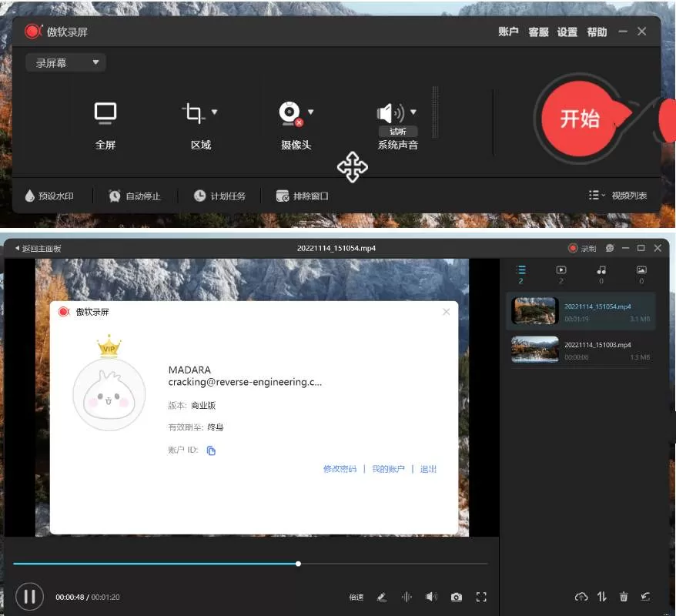This screenshot has height=616, width=676.
Task: Open the 帮助 help menu
Action: tap(598, 32)
